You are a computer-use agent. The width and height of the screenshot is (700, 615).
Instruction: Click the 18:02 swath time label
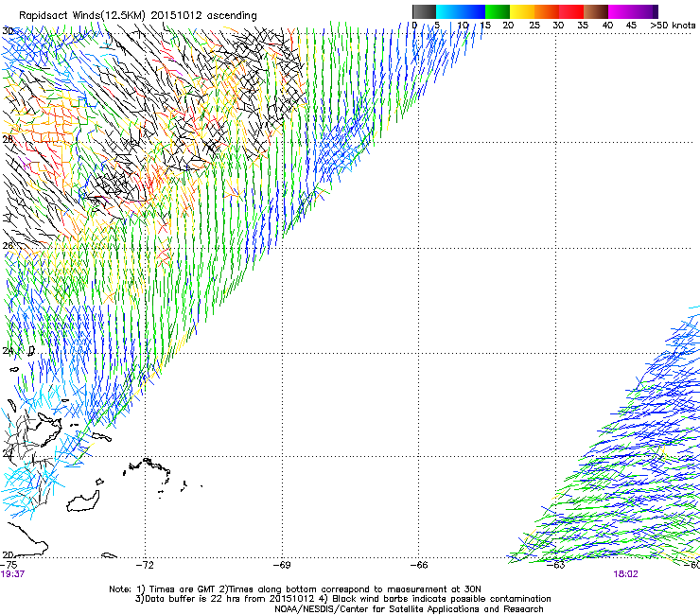click(x=625, y=574)
